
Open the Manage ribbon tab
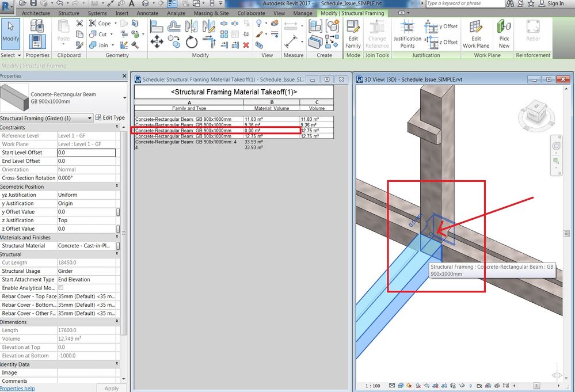pos(303,13)
